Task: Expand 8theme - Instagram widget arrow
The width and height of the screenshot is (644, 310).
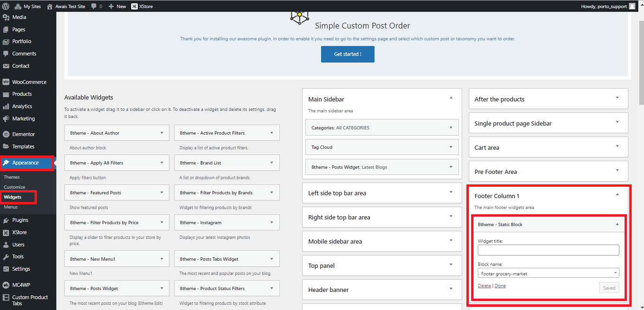Action: pyautogui.click(x=272, y=222)
